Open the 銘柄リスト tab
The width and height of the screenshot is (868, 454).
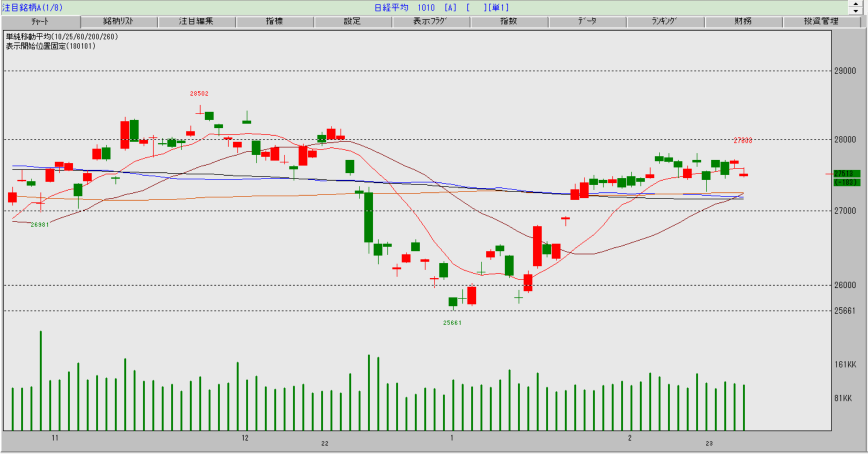point(118,21)
